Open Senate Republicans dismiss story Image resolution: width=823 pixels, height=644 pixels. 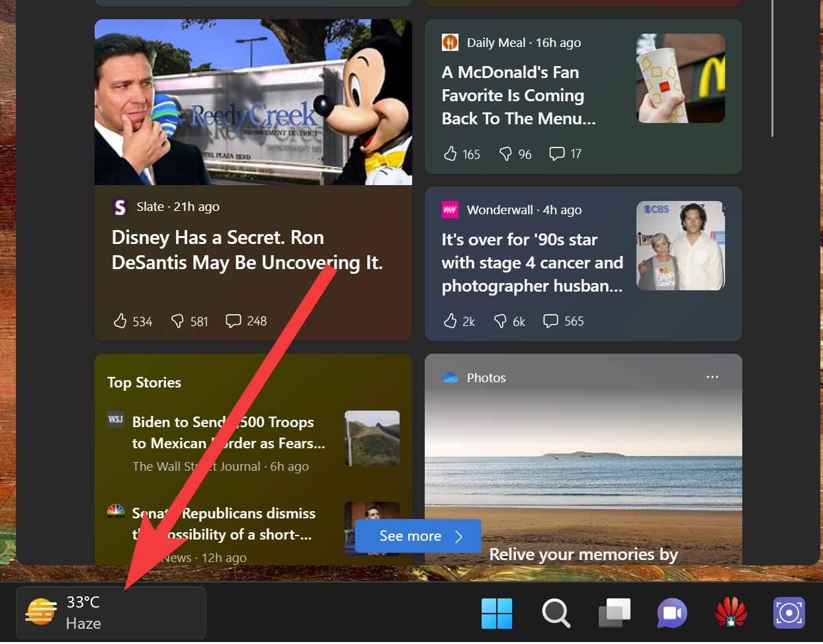[224, 524]
